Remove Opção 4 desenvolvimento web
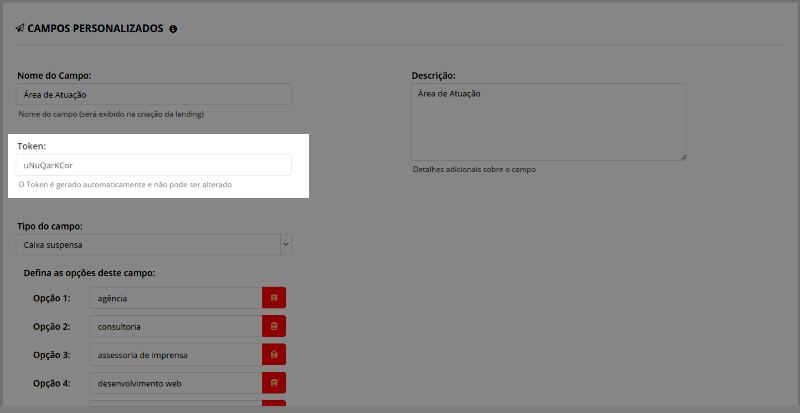Image resolution: width=800 pixels, height=413 pixels. (274, 382)
